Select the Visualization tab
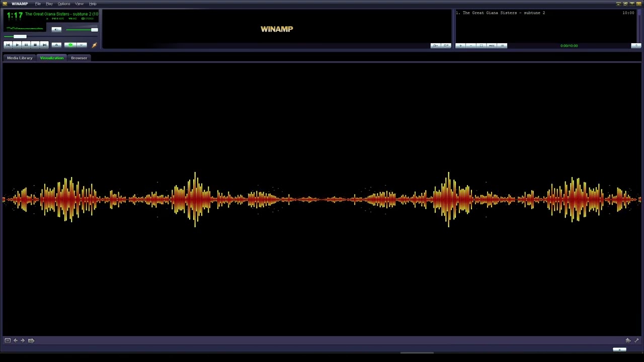 (x=52, y=58)
